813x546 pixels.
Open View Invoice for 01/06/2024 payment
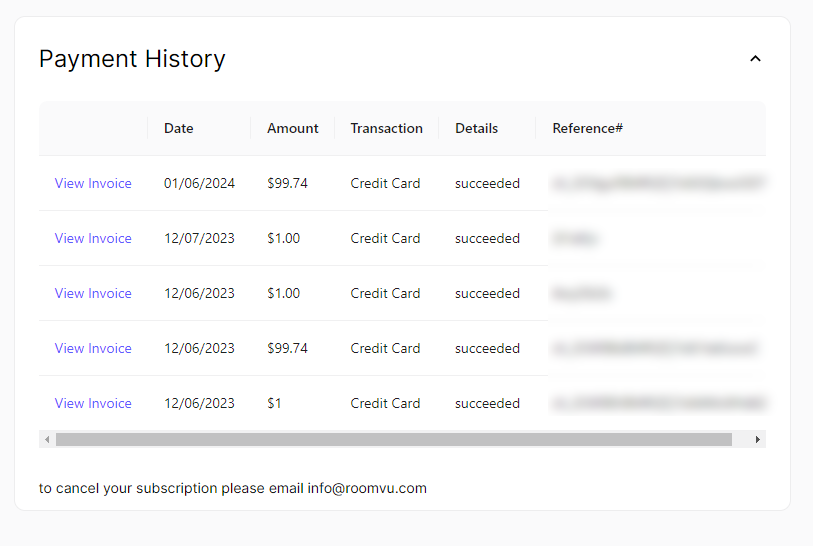point(93,183)
